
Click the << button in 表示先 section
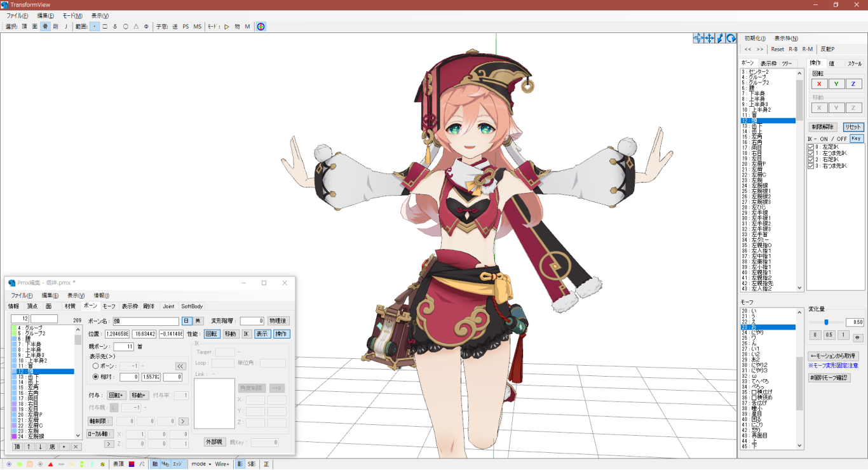coord(180,366)
